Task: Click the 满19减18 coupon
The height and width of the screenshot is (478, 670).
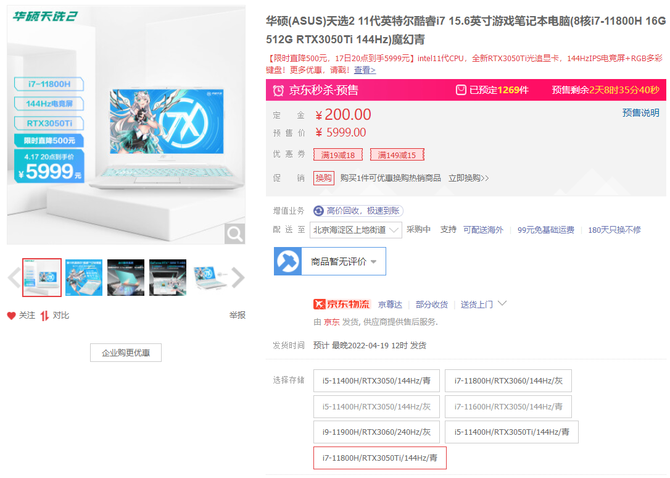Action: point(338,155)
